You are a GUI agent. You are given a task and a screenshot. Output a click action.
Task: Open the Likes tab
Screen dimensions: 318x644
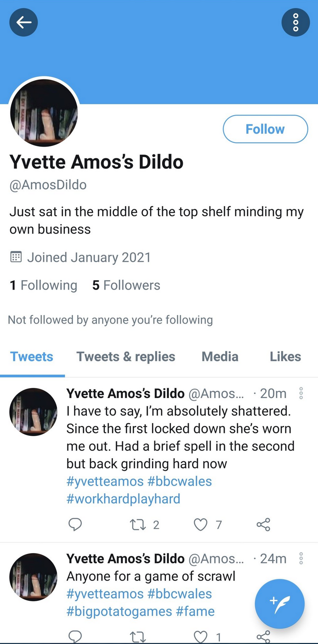tap(285, 357)
